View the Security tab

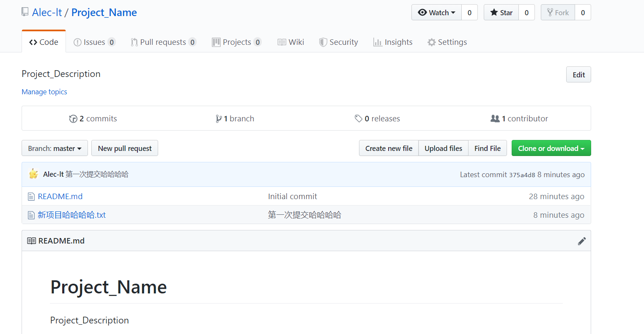338,42
